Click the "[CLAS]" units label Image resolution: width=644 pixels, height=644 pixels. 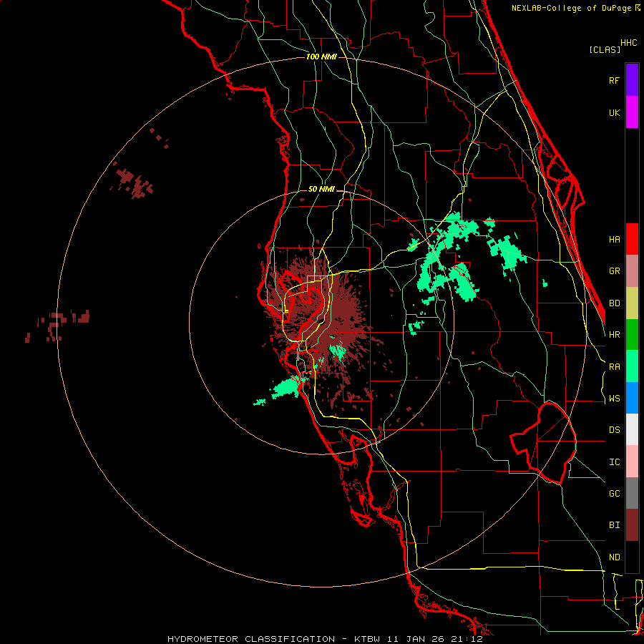605,49
